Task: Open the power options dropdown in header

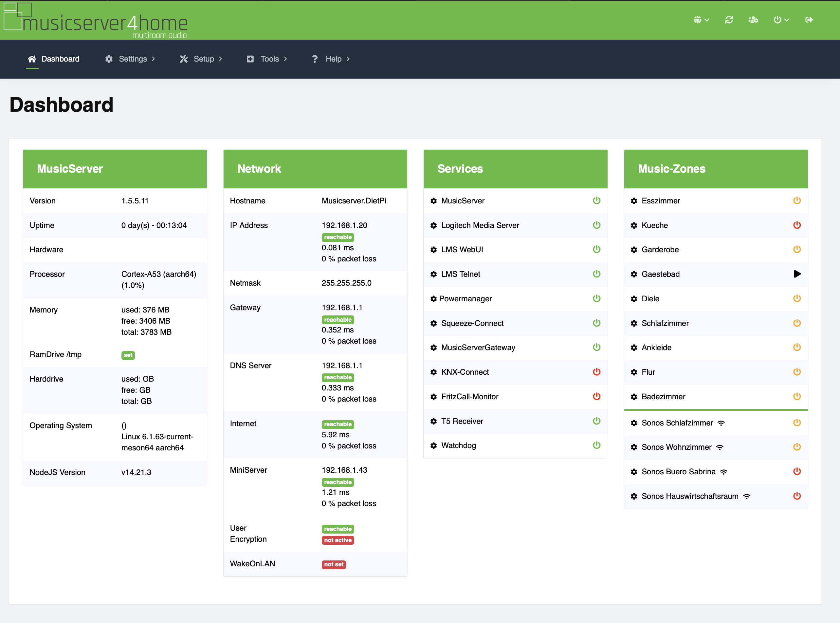Action: point(781,20)
